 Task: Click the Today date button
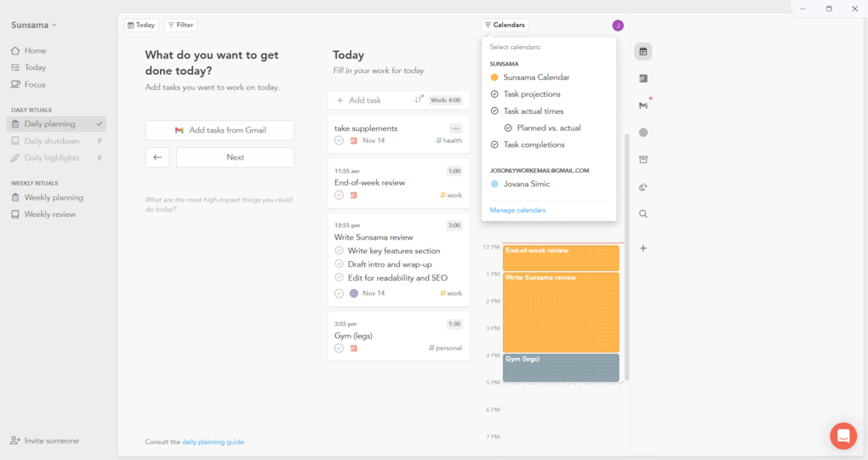pos(141,25)
